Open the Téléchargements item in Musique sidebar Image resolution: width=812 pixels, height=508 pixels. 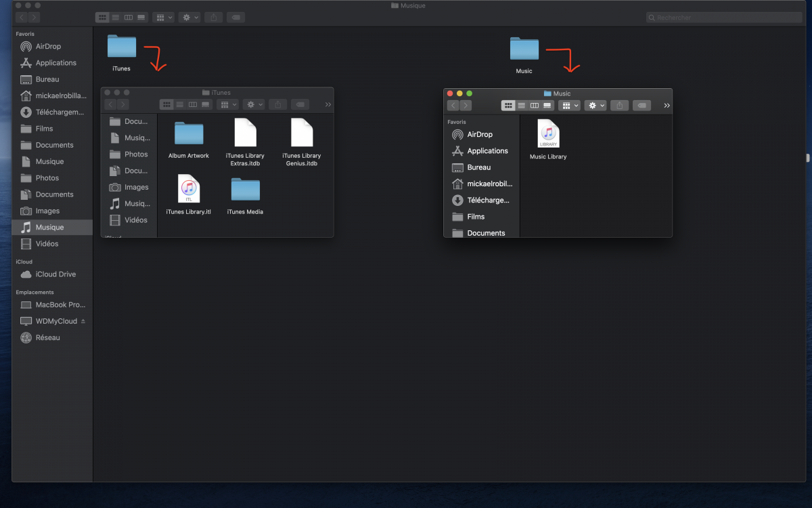[x=60, y=112]
